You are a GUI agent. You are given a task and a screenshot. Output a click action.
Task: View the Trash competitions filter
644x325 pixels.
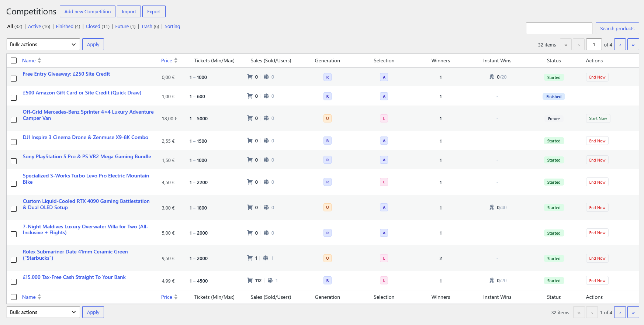coord(146,27)
